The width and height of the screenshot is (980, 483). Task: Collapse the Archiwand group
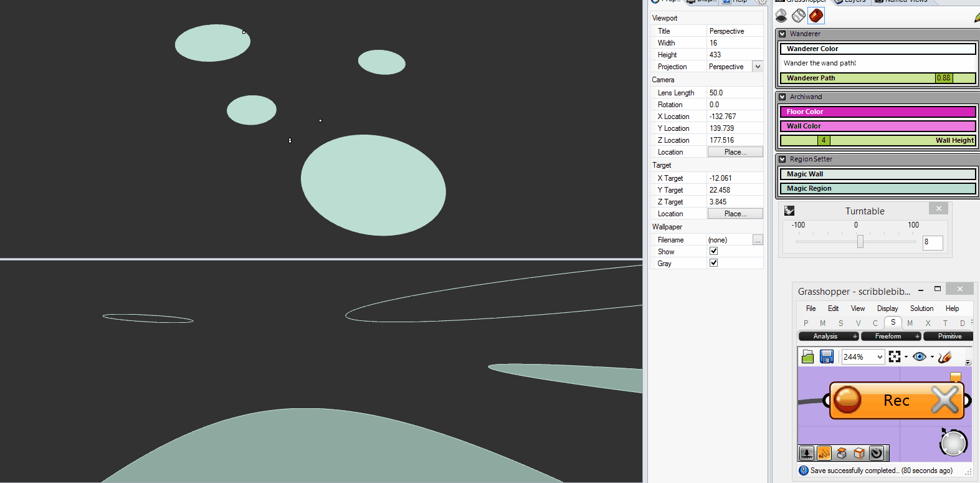[783, 97]
